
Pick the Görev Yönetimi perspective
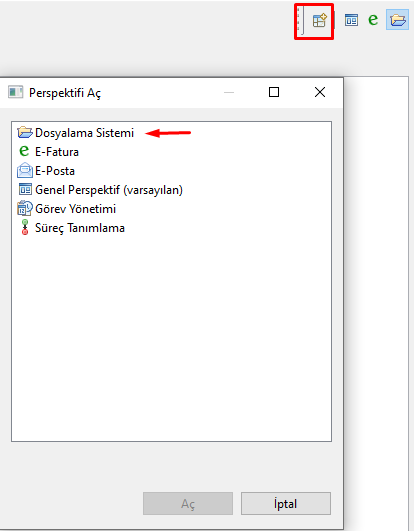point(75,209)
